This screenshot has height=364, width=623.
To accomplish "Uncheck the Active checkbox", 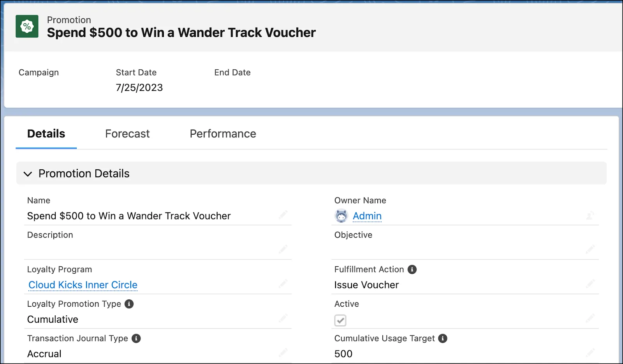I will click(340, 320).
